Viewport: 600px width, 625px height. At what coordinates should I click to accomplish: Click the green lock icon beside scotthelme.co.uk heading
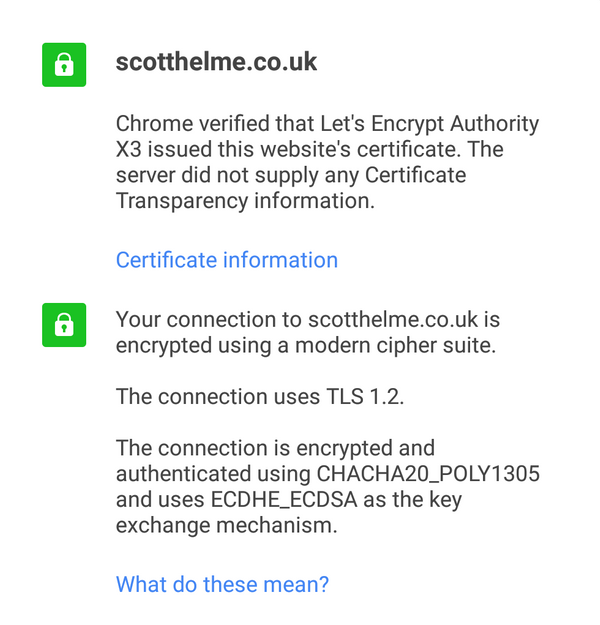[x=64, y=65]
